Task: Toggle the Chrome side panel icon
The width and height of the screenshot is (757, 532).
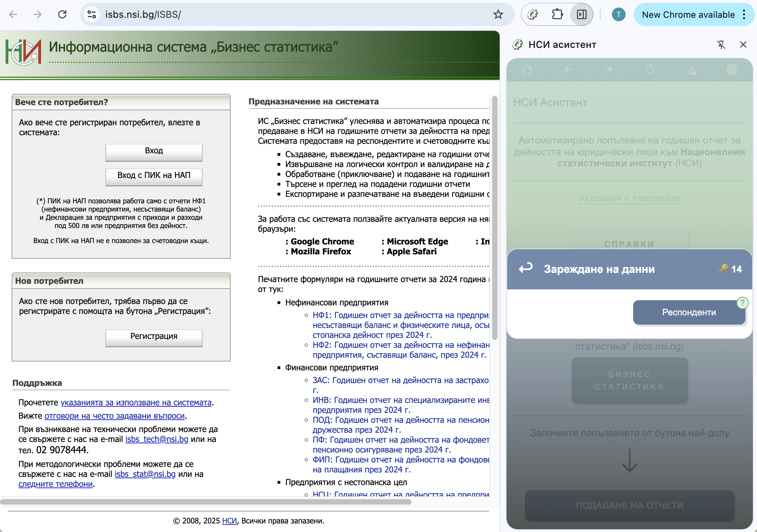Action: [581, 14]
